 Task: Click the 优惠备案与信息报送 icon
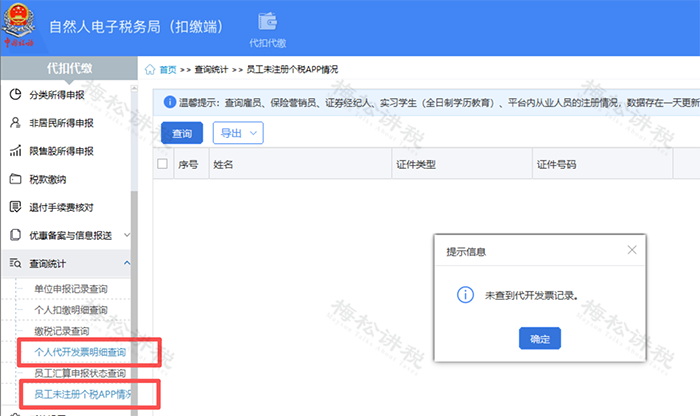pyautogui.click(x=16, y=235)
